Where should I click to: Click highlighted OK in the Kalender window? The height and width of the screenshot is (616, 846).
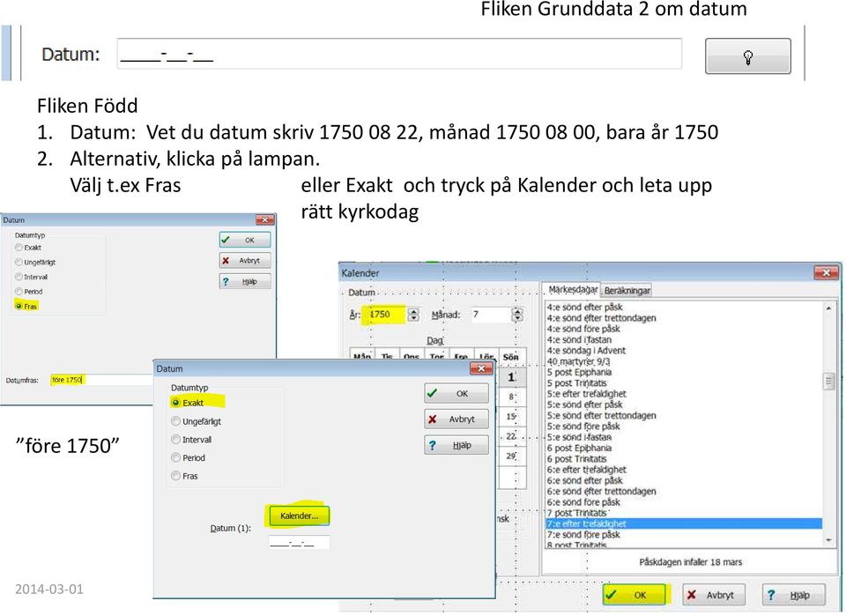pos(634,595)
